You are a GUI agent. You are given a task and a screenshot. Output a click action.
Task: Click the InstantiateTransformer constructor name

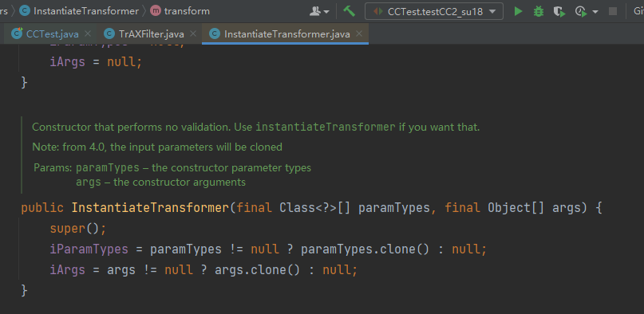[150, 208]
